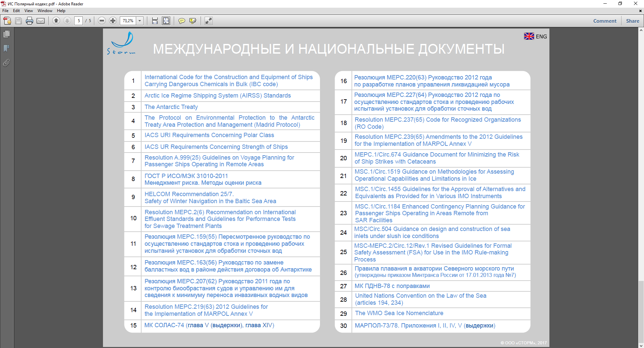Open IACS URI Requirements Concerning Polar Class

point(209,135)
